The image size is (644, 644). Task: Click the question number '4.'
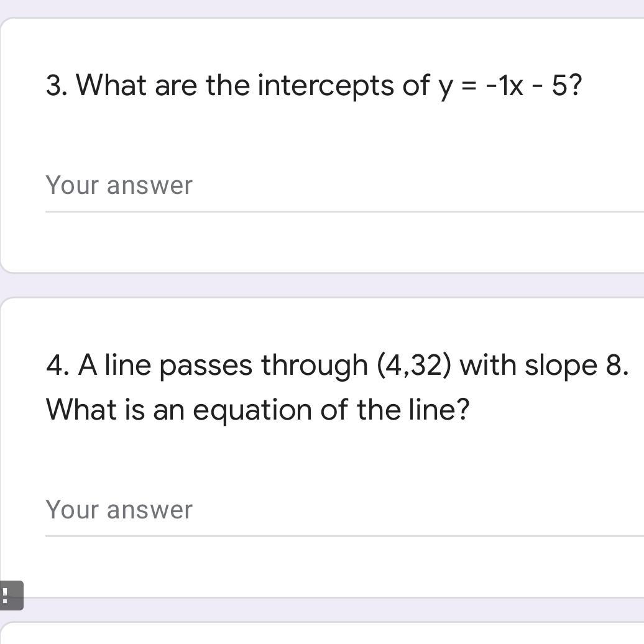[57, 365]
